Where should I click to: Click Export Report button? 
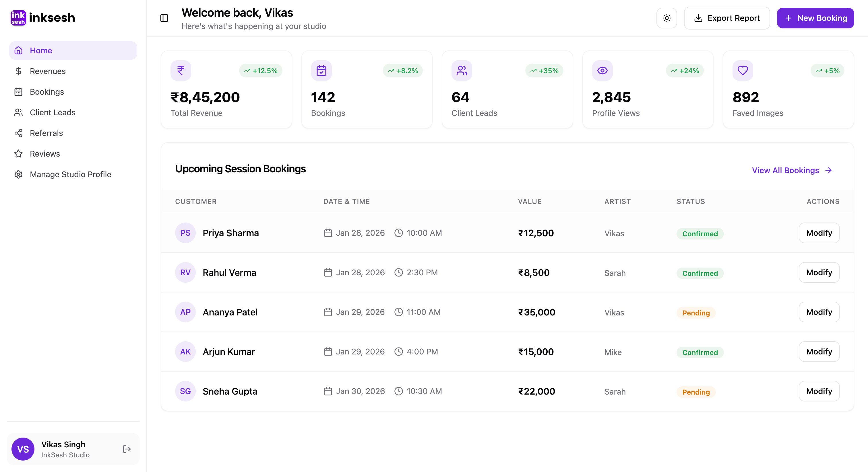[727, 18]
